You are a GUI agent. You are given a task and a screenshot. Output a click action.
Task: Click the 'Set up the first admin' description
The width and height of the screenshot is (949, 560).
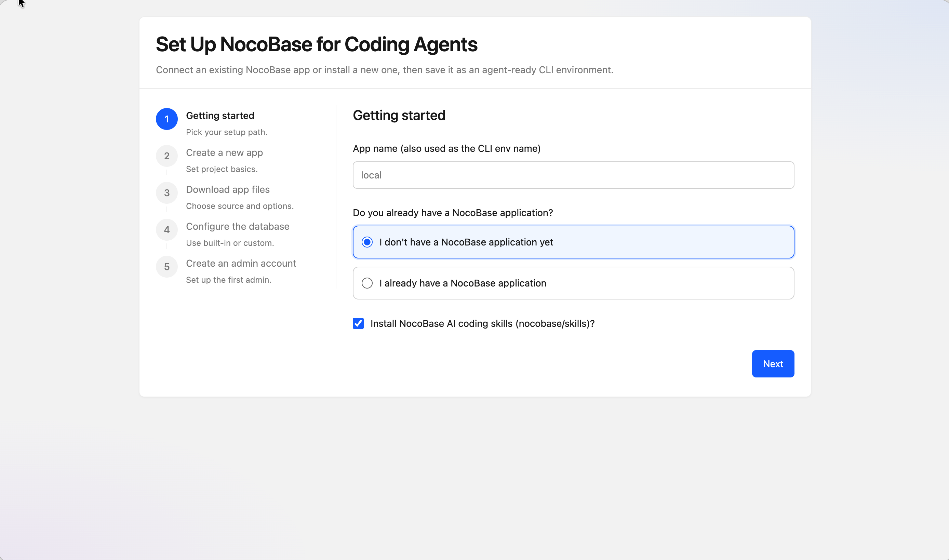[229, 280]
